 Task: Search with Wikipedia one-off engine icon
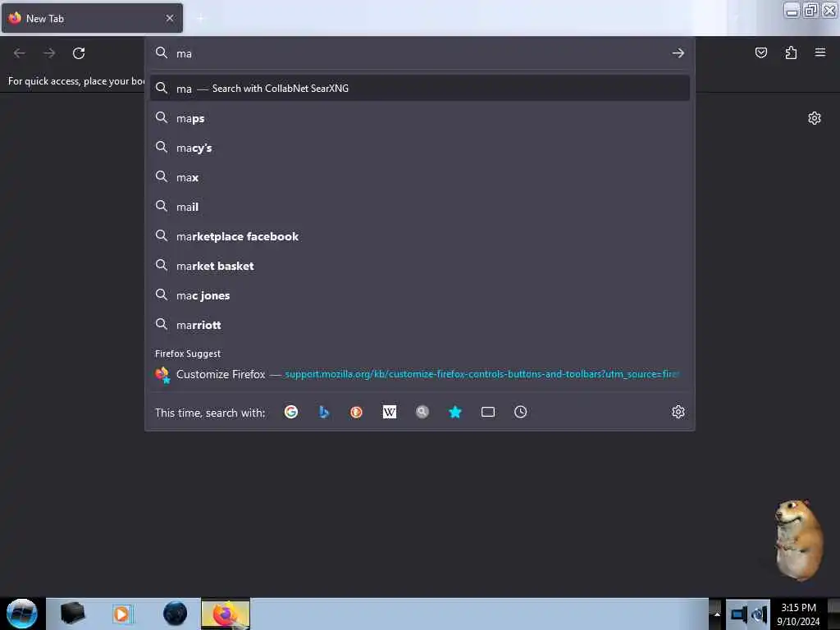tap(390, 412)
